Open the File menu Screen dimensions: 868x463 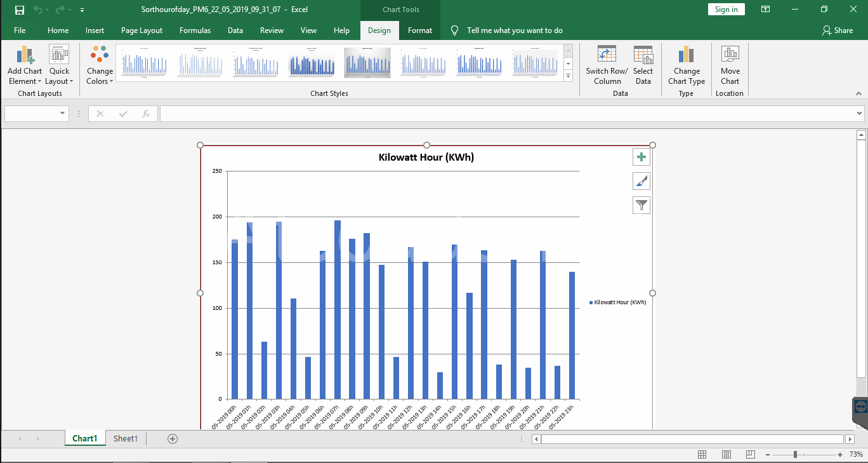(20, 30)
